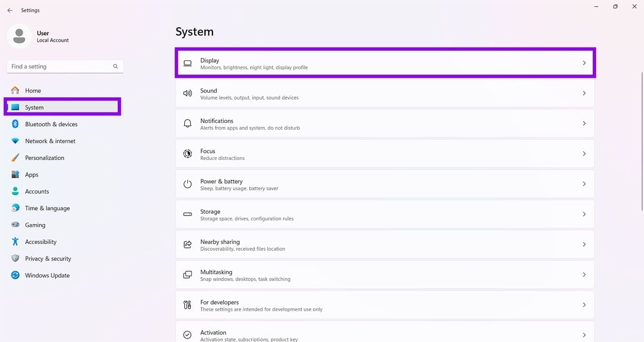This screenshot has width=644, height=342.
Task: Click the Accessibility figure icon
Action: pos(15,242)
